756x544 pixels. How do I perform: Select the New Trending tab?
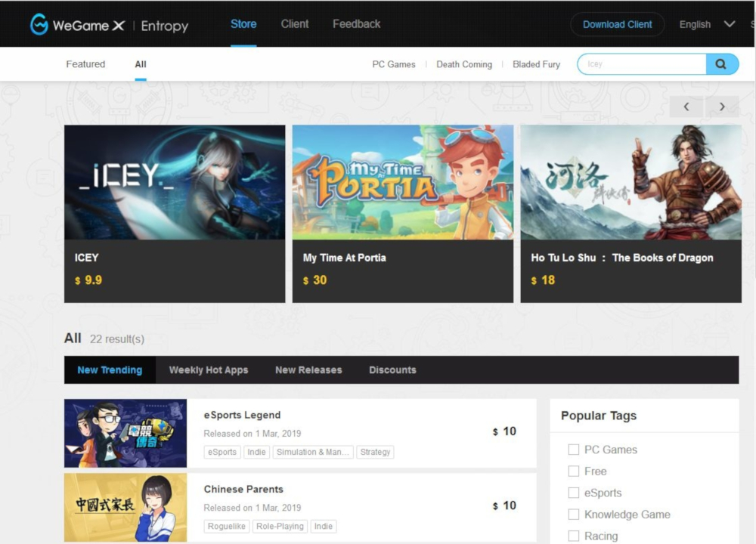tap(110, 370)
